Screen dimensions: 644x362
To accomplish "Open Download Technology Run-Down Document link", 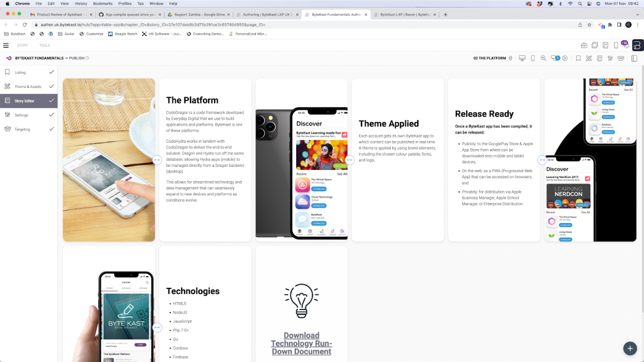I will (301, 343).
